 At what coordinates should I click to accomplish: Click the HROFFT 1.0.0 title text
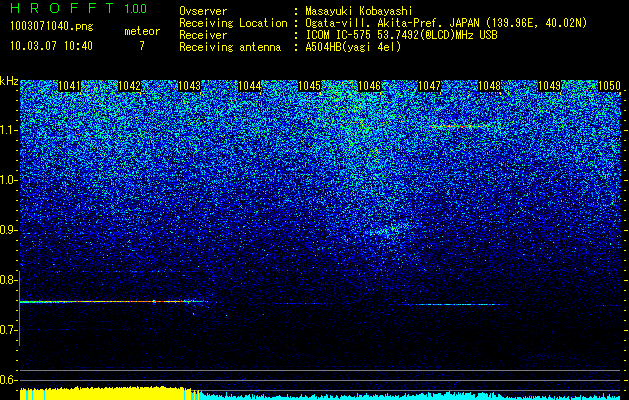(x=79, y=8)
